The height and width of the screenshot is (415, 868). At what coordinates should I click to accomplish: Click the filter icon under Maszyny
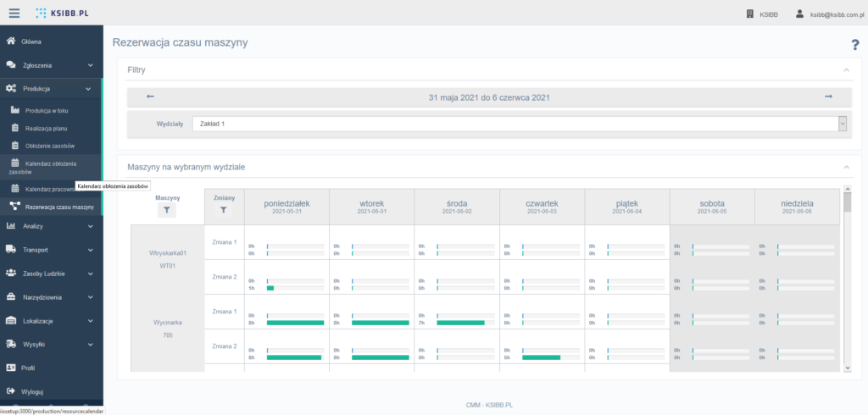pos(167,211)
